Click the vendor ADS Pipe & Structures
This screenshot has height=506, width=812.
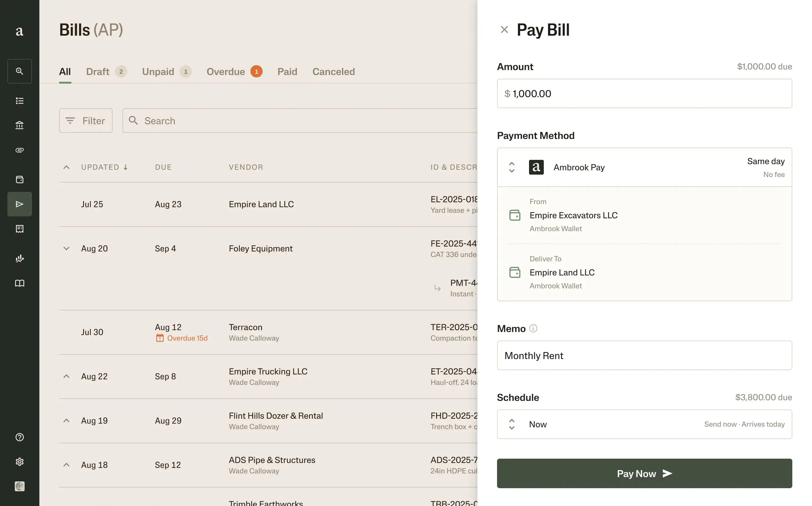coord(272,460)
